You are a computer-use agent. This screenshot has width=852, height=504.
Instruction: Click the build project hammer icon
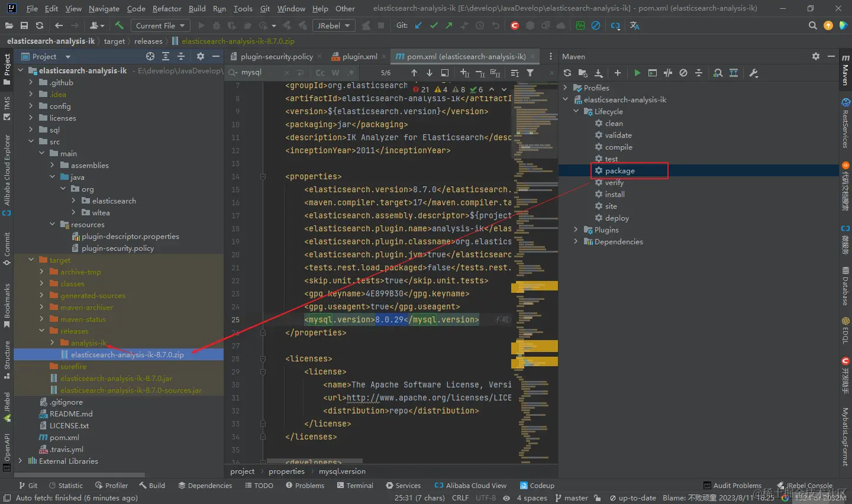[x=120, y=25]
